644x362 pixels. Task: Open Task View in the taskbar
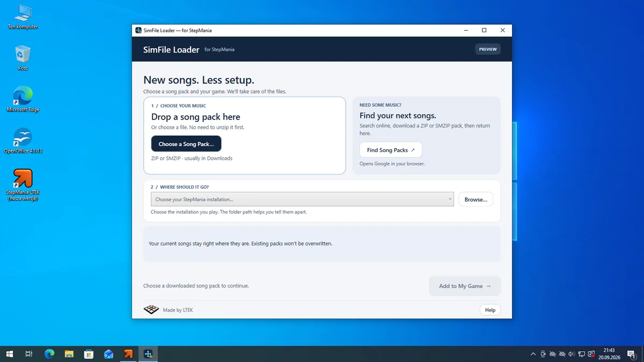(29, 354)
